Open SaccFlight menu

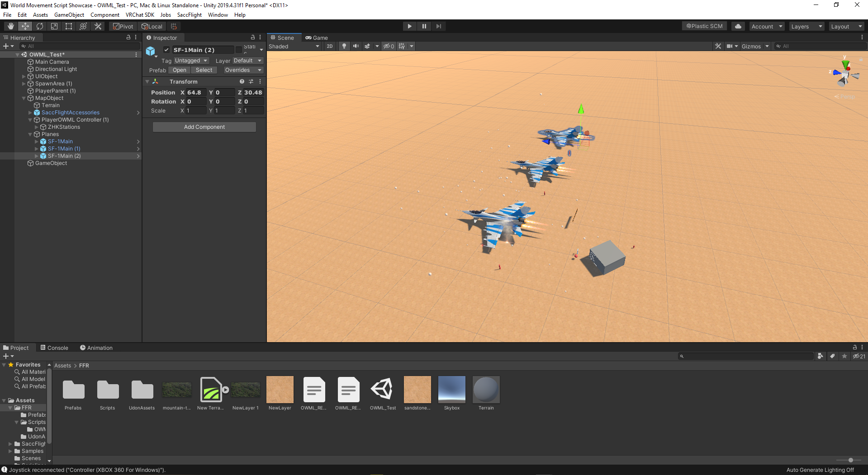(190, 15)
